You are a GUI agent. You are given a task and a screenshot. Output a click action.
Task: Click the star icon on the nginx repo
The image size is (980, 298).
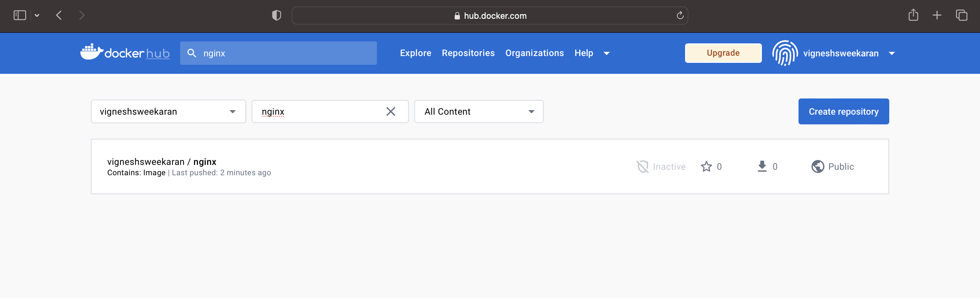tap(706, 166)
